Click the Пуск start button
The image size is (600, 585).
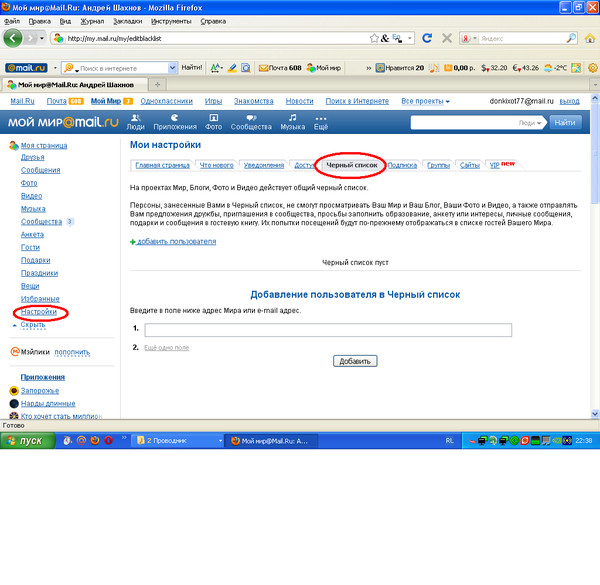28,440
